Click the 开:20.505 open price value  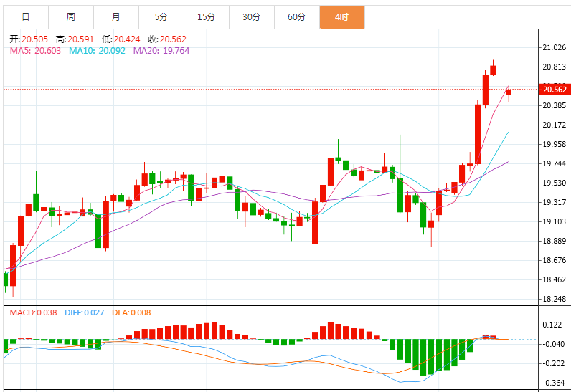click(29, 39)
